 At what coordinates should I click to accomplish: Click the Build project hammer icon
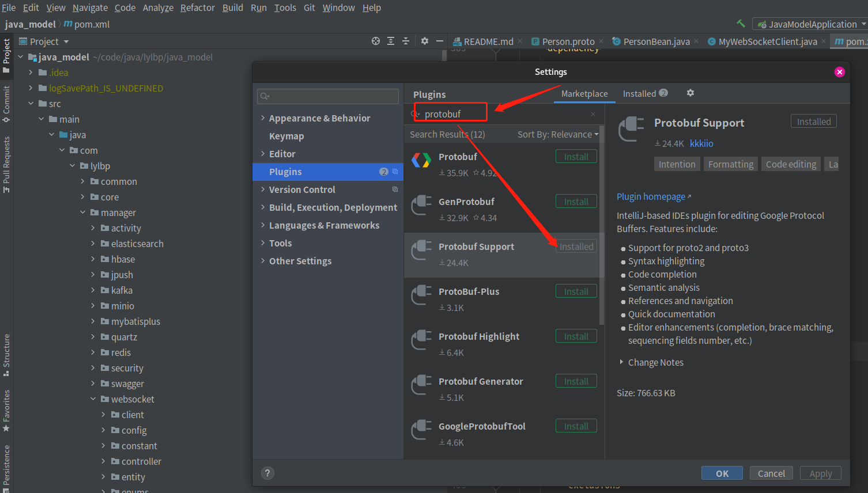pos(741,24)
